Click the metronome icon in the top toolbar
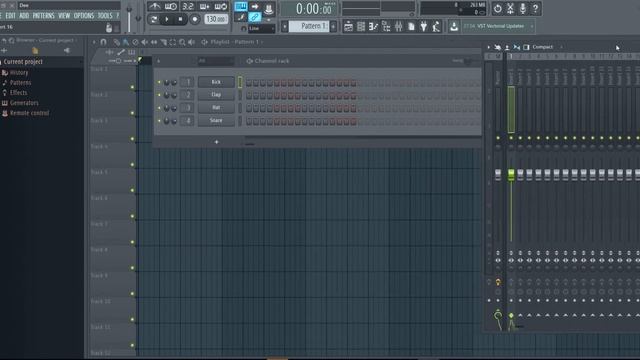Image resolution: width=640 pixels, height=360 pixels. coord(154,7)
